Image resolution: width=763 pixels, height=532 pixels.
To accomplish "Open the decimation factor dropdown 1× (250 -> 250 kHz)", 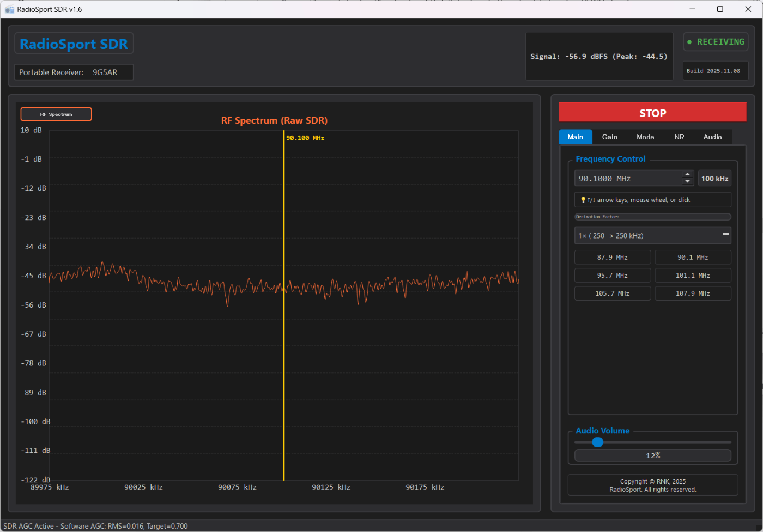I will [x=653, y=235].
